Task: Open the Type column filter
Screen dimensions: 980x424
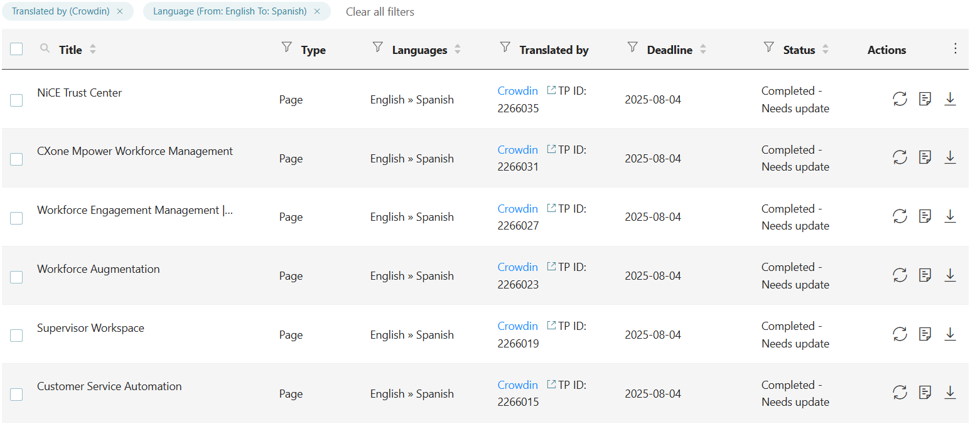Action: (x=287, y=47)
